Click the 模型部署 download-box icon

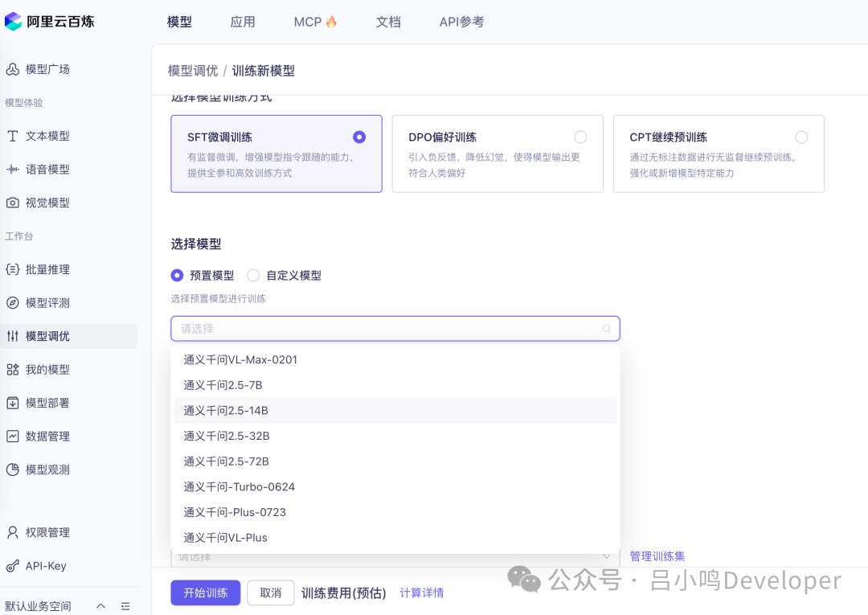(12, 403)
